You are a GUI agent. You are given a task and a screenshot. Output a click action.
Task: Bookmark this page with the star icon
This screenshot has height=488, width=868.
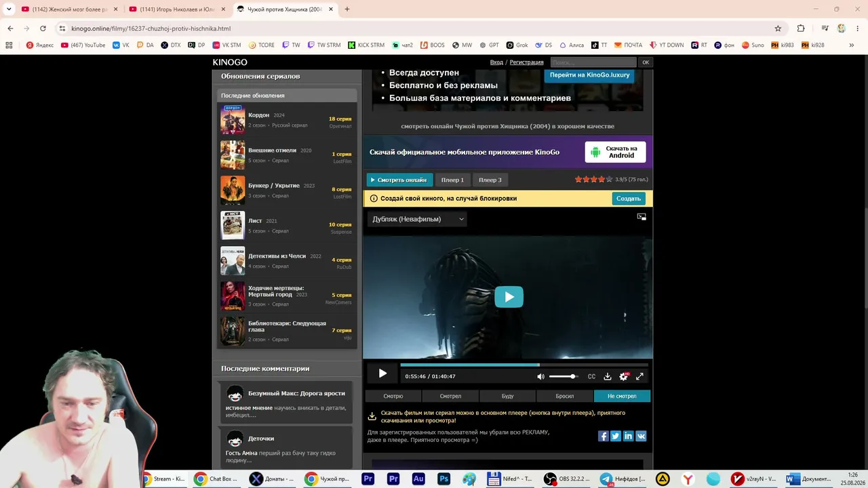coord(778,28)
